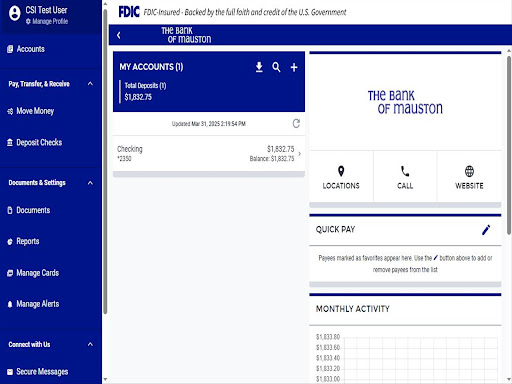Screen dimensions: 512x384
Task: Click the Quick Pay edit pencil icon
Action: pyautogui.click(x=486, y=230)
